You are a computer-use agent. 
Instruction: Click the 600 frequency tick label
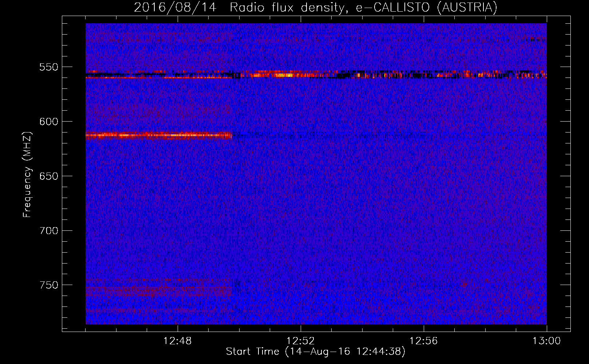(49, 122)
